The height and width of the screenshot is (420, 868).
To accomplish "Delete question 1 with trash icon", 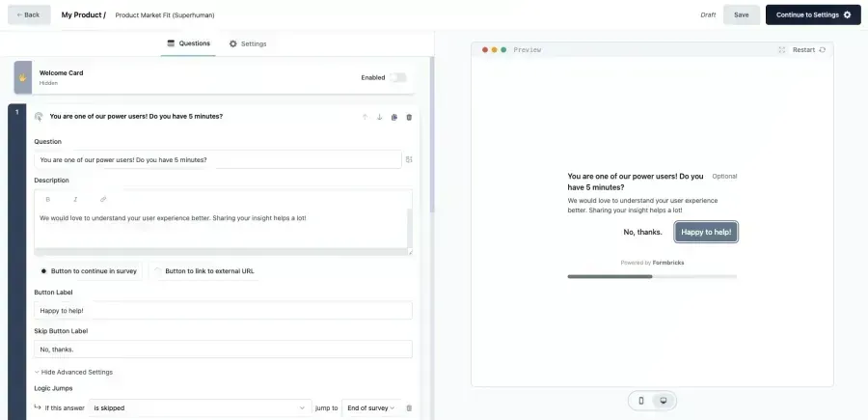I will (x=409, y=117).
